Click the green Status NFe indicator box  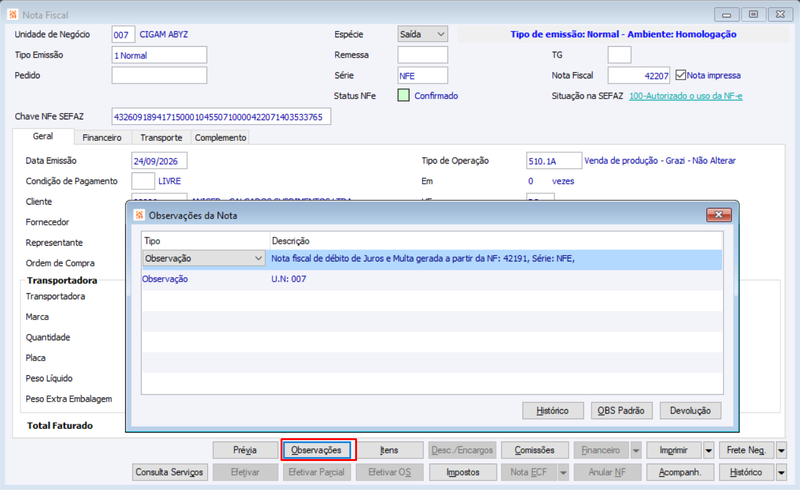[403, 95]
